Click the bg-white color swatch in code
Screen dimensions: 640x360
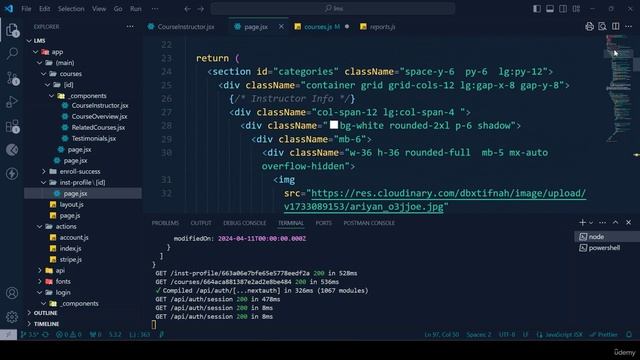coord(333,125)
